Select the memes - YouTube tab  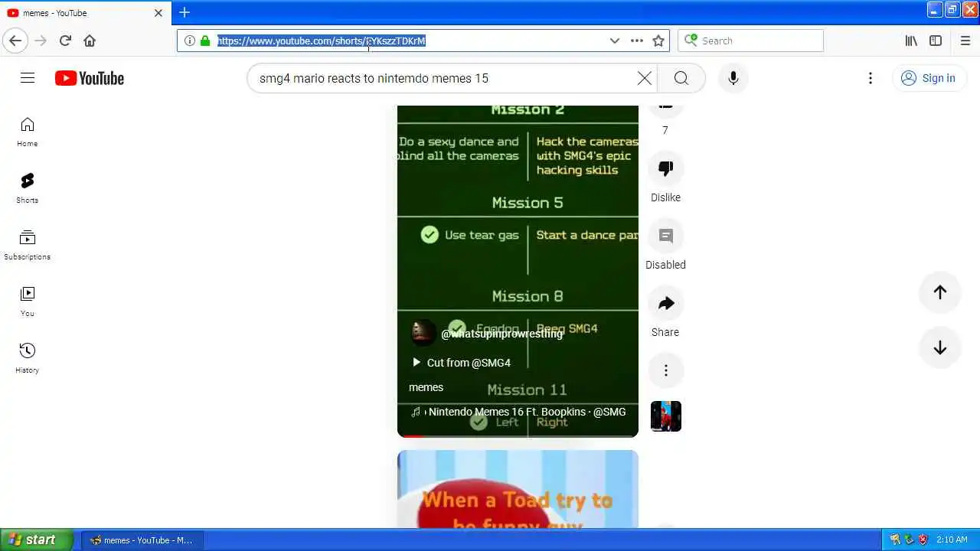(86, 13)
